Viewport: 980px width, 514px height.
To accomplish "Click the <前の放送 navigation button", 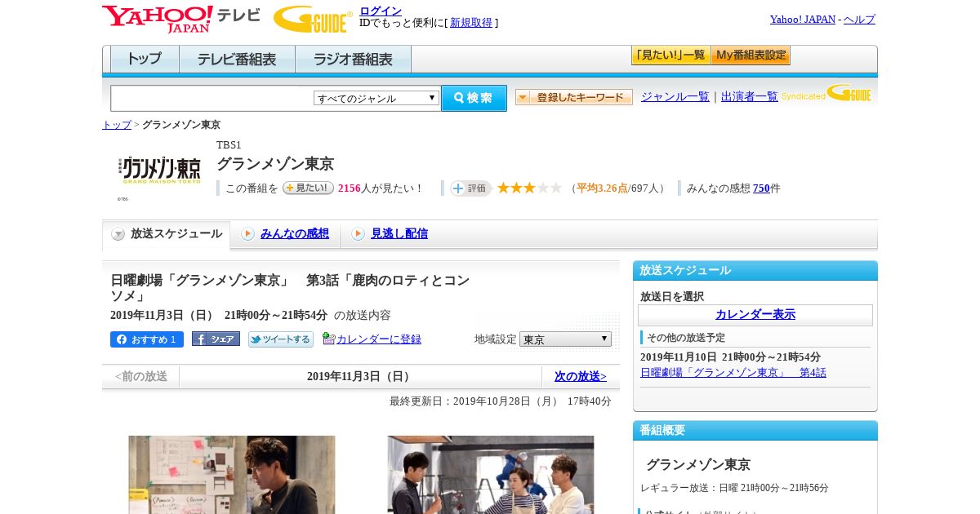I will click(141, 377).
